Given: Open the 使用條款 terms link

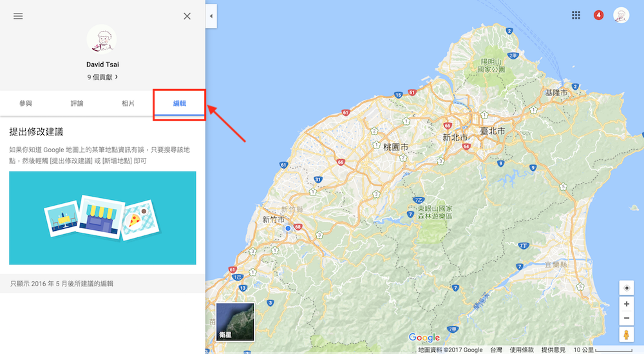Looking at the screenshot, I should pos(522,350).
